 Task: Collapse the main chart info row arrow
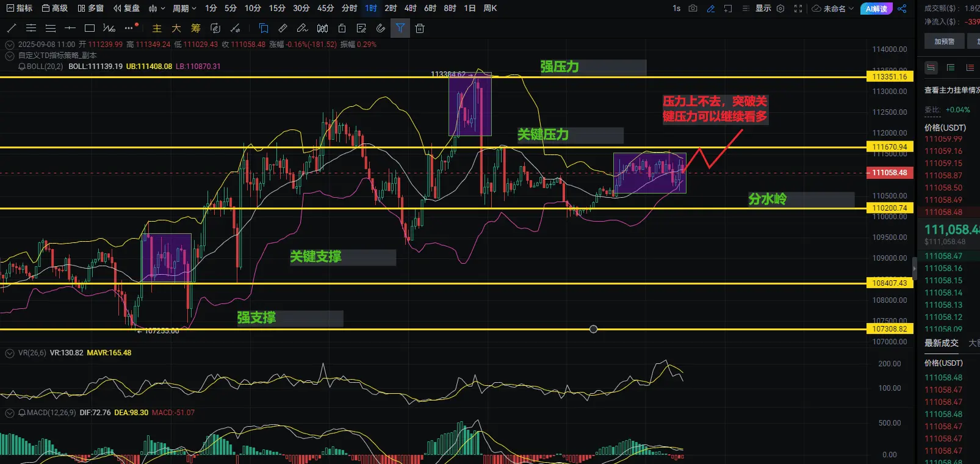[10, 45]
